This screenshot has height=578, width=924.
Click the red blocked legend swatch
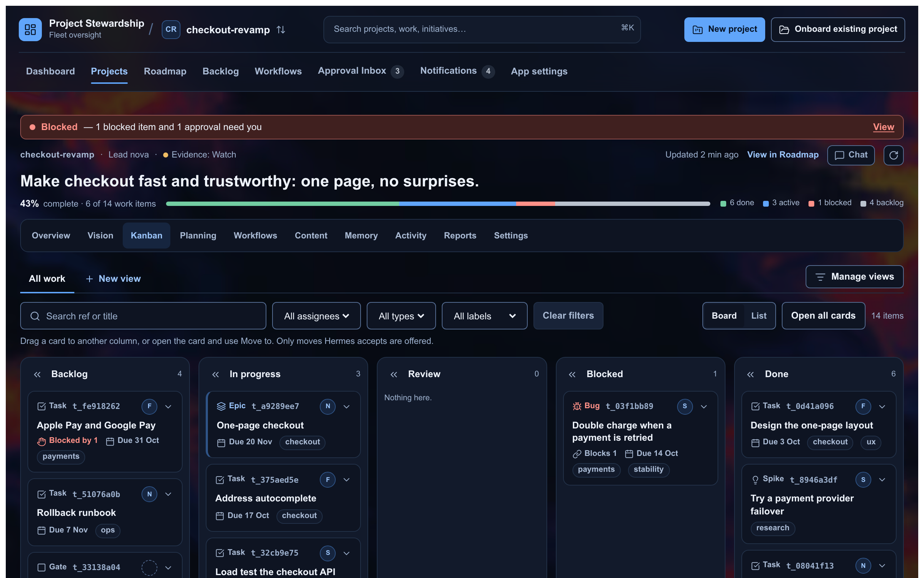point(811,203)
